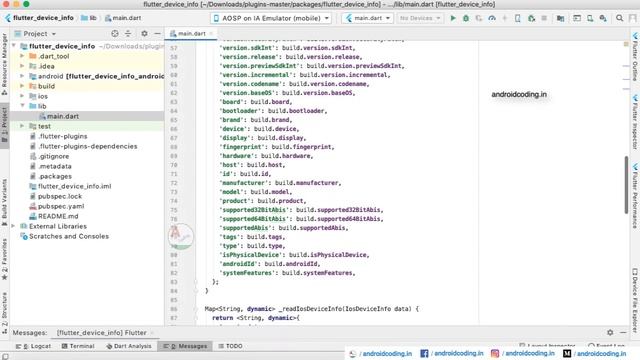The width and height of the screenshot is (640, 360).
Task: Click locate-file target icon in Project panel
Action: click(115, 33)
